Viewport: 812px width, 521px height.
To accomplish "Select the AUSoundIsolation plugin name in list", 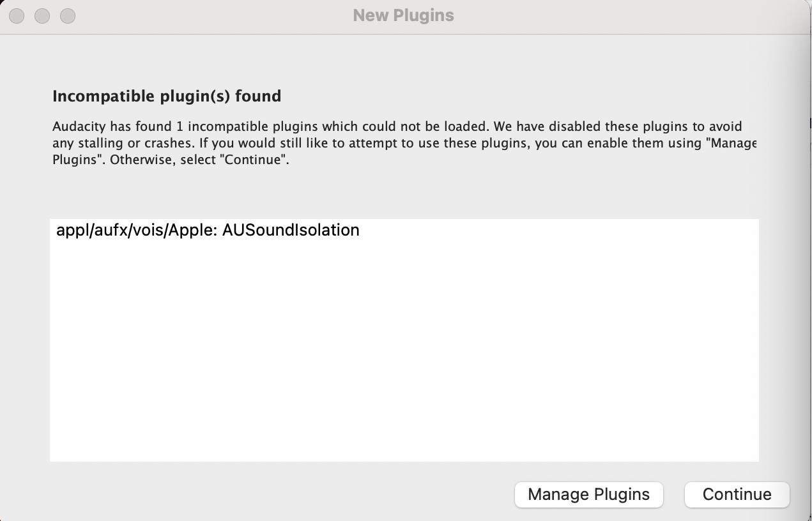I will pos(291,230).
